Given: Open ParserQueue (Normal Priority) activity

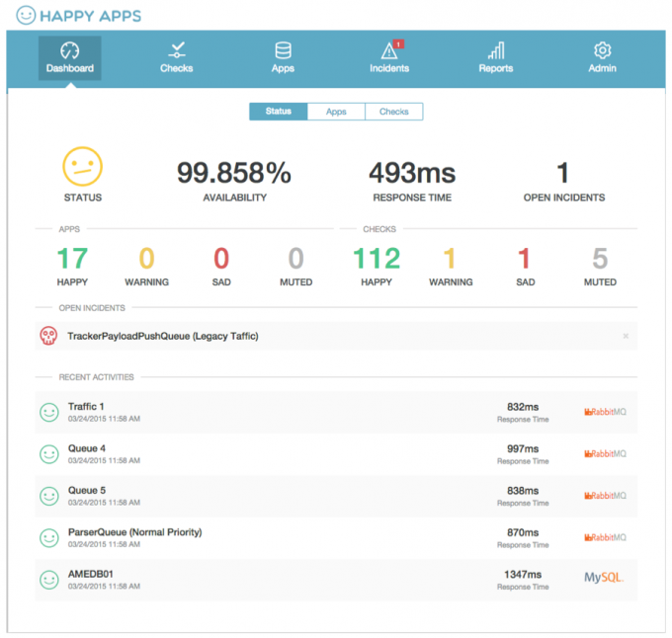Looking at the screenshot, I should point(336,538).
